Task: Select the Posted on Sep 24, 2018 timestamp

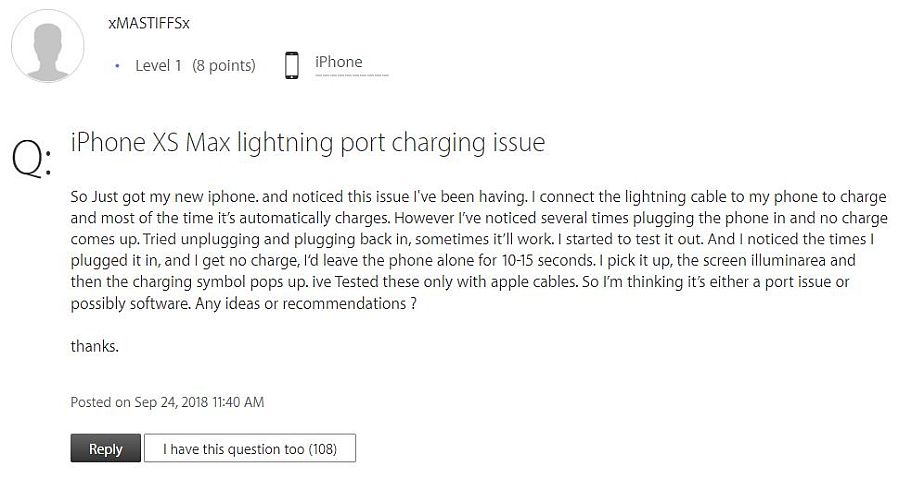Action: 168,402
